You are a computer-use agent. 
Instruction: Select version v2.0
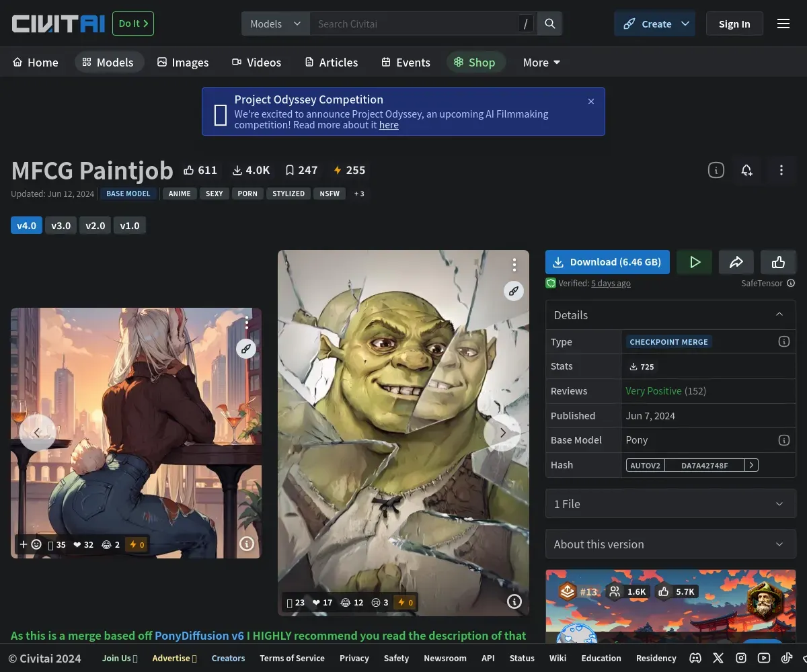point(95,225)
